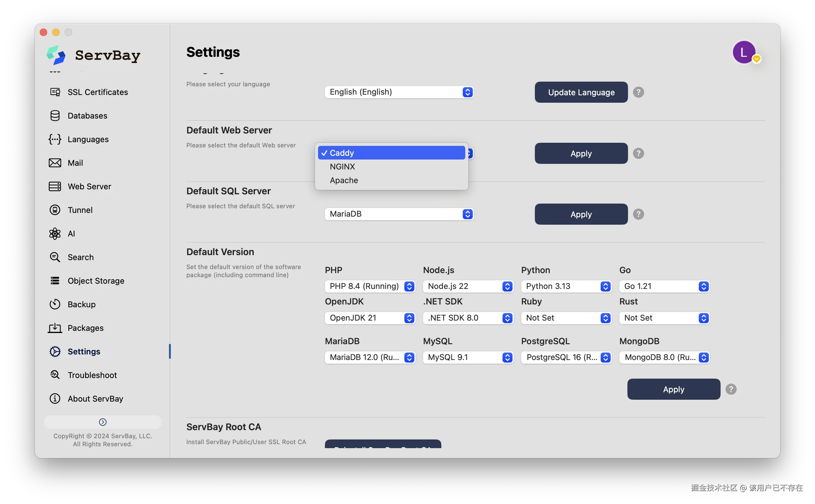Click the Update Language button
The height and width of the screenshot is (504, 815).
click(581, 92)
